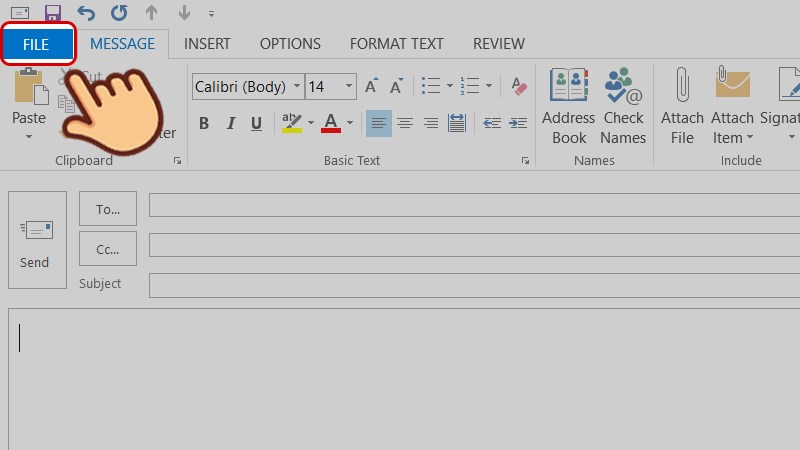Open the Address Book
Image resolution: width=800 pixels, height=450 pixels.
click(568, 107)
